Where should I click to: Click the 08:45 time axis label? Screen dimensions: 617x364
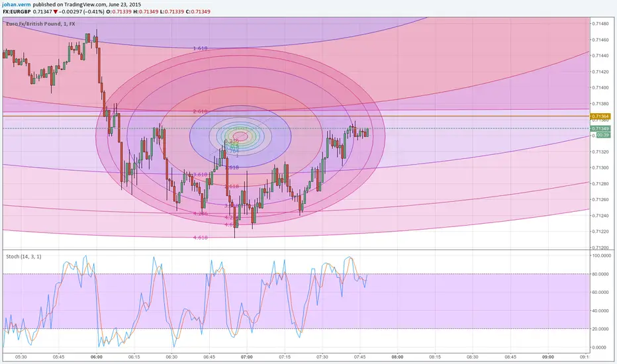(x=510, y=357)
